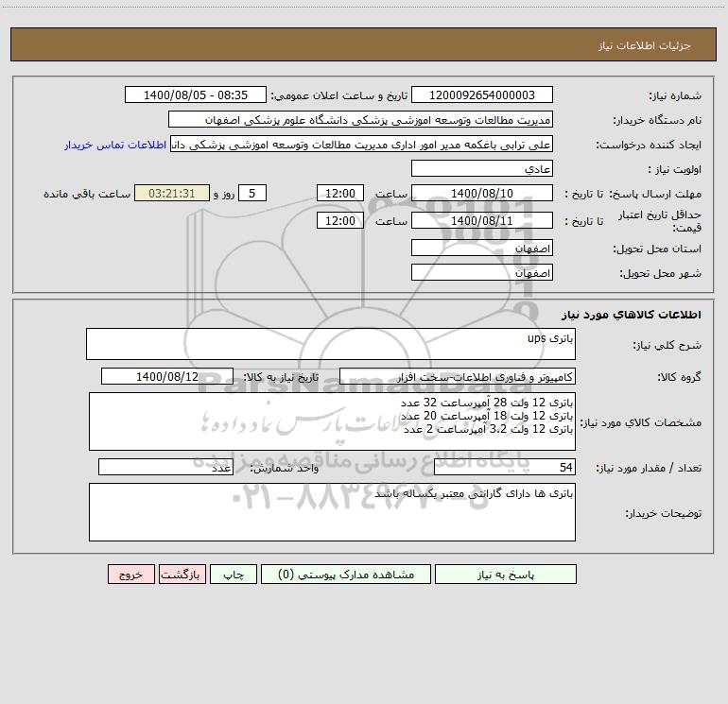
Task: Click the بازگشت back button
Action: pyautogui.click(x=182, y=574)
